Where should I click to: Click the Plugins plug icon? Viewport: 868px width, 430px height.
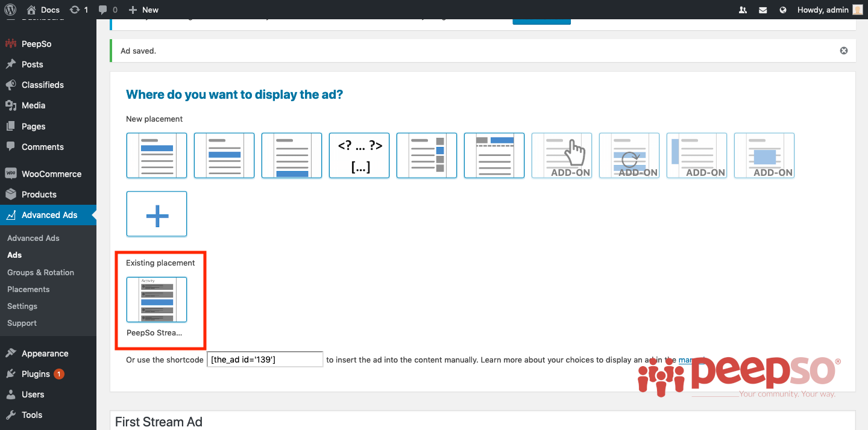pos(11,374)
